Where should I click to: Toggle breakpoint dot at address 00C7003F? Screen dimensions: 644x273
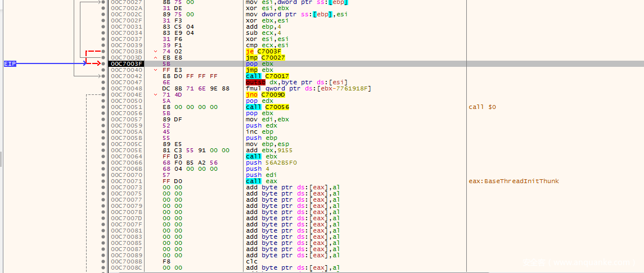point(102,64)
